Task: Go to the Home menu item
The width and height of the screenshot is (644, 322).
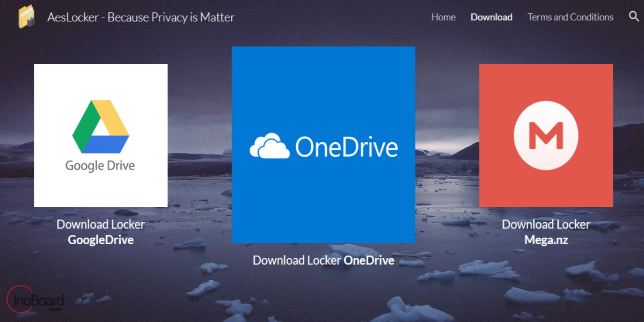Action: pyautogui.click(x=443, y=17)
